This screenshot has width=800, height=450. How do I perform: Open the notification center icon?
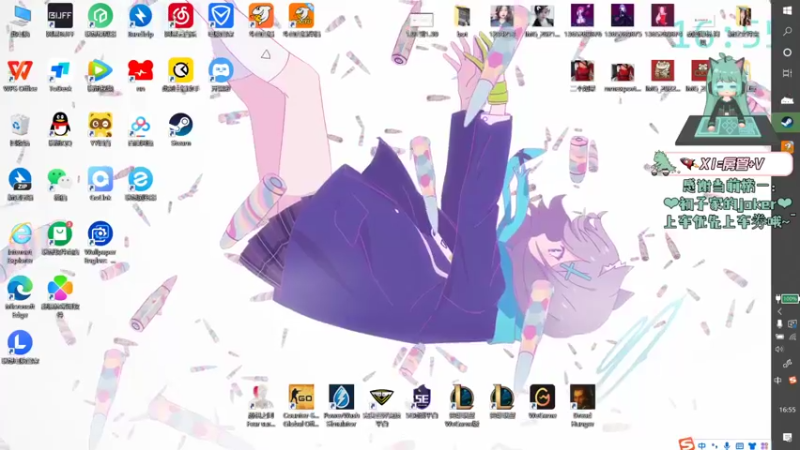(x=787, y=437)
